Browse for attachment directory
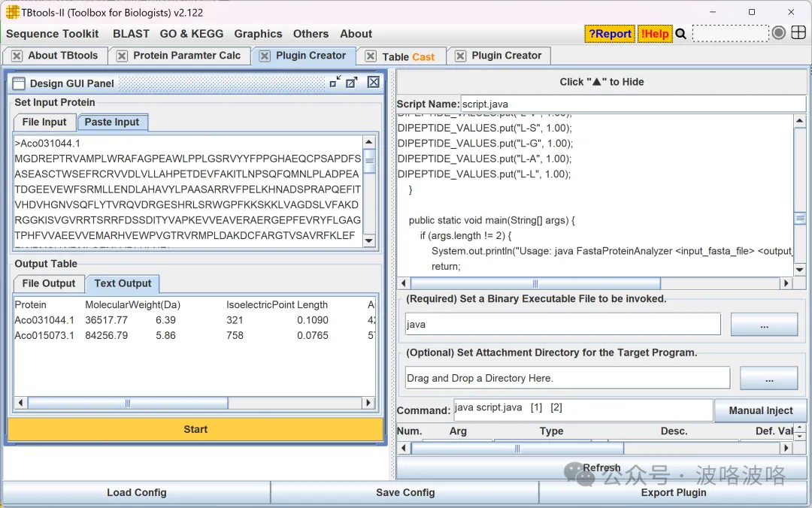Viewport: 812px width, 508px height. pyautogui.click(x=769, y=379)
